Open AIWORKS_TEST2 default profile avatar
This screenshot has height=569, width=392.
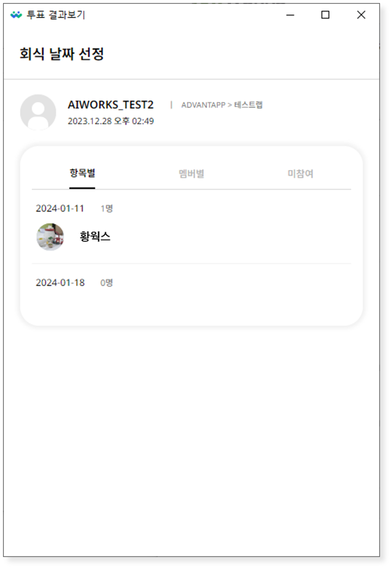(x=38, y=112)
